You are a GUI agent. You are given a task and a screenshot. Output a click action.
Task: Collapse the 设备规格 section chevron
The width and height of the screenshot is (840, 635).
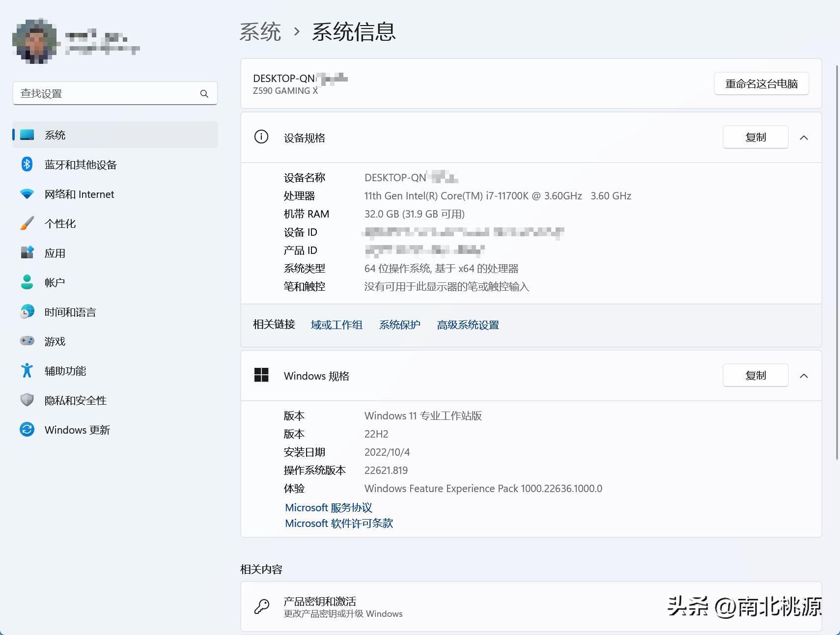click(x=805, y=138)
